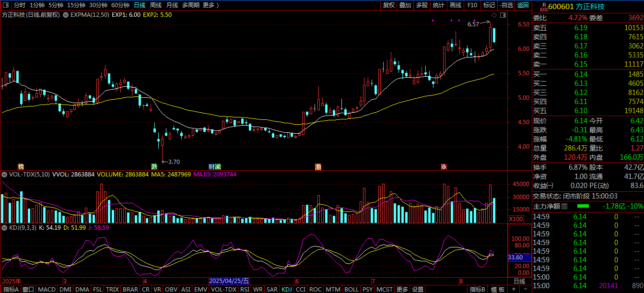Switch to 5分钟 chart period
Screen dimensions: 644x293
tap(56, 5)
